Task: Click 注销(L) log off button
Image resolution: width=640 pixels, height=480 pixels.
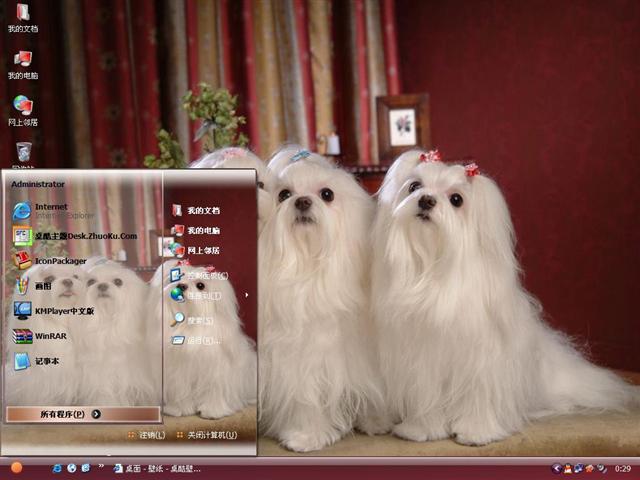Action: click(147, 435)
